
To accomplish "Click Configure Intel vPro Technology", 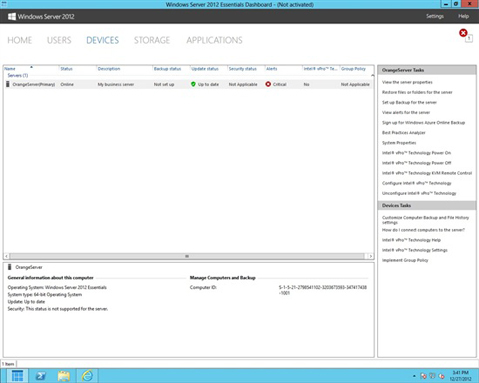I will [417, 183].
